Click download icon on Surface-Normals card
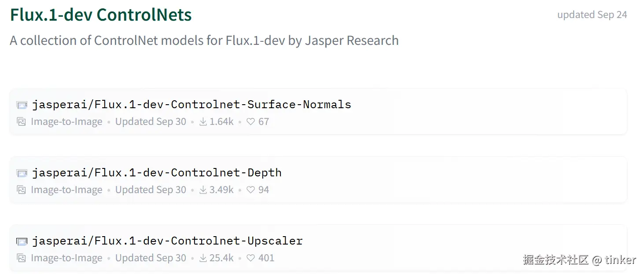The height and width of the screenshot is (274, 644). click(x=203, y=122)
